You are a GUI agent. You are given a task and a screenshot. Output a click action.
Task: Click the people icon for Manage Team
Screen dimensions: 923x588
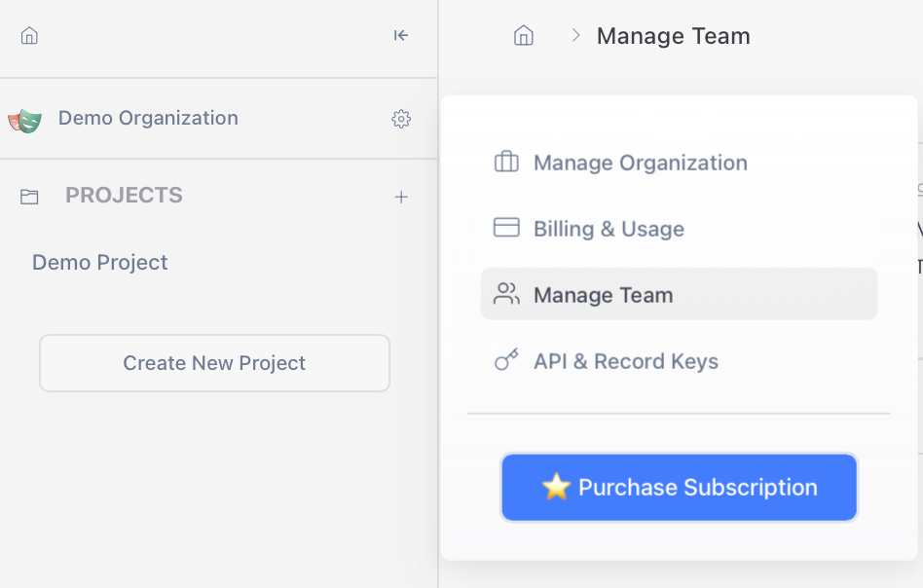click(x=506, y=294)
